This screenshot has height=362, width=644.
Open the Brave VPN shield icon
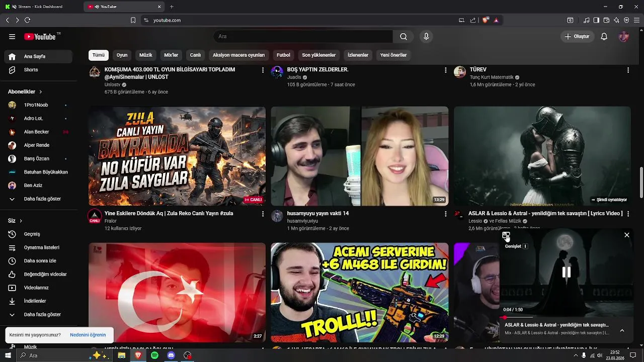[x=626, y=20]
